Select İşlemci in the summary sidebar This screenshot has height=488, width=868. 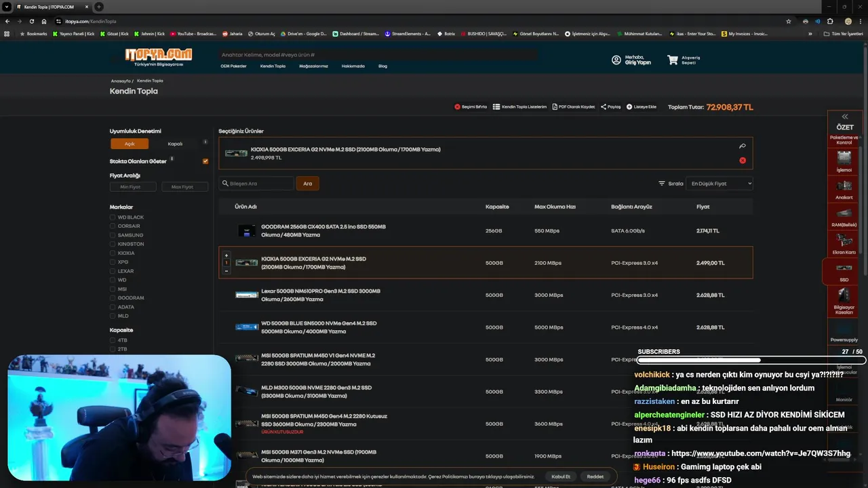coord(844,161)
